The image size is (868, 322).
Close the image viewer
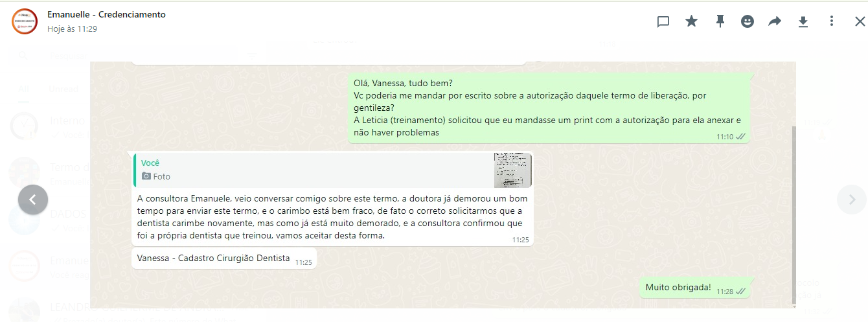pyautogui.click(x=860, y=21)
